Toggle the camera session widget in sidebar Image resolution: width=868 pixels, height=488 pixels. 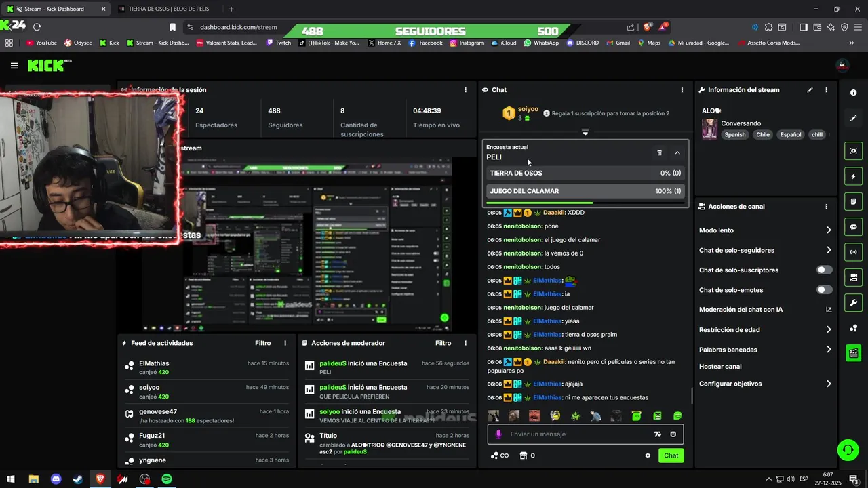click(x=853, y=278)
